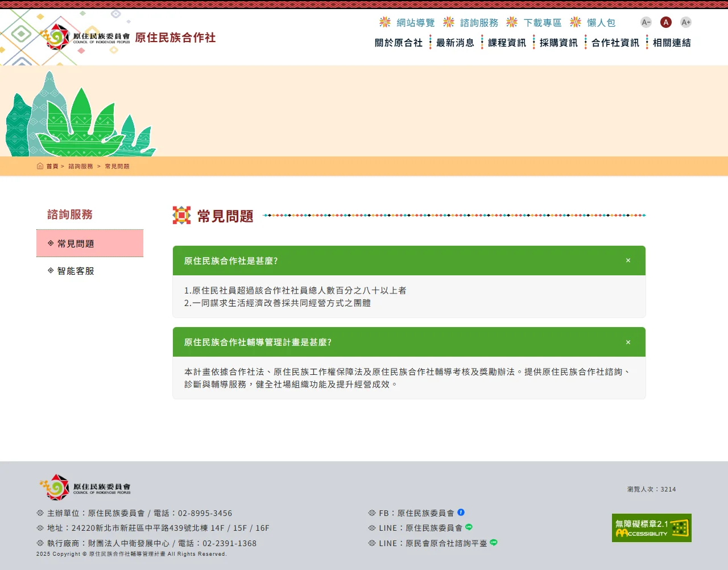The height and width of the screenshot is (570, 728).
Task: Open 課程資訊 menu
Action: point(507,43)
